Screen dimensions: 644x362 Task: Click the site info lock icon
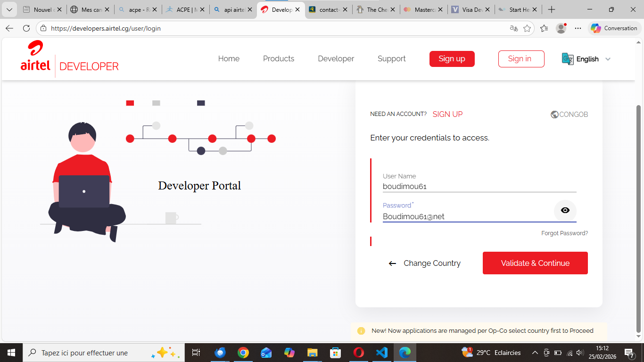[x=43, y=28]
